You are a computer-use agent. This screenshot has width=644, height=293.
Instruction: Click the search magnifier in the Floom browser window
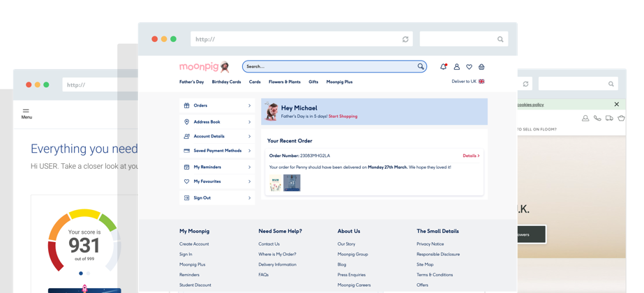coord(611,84)
